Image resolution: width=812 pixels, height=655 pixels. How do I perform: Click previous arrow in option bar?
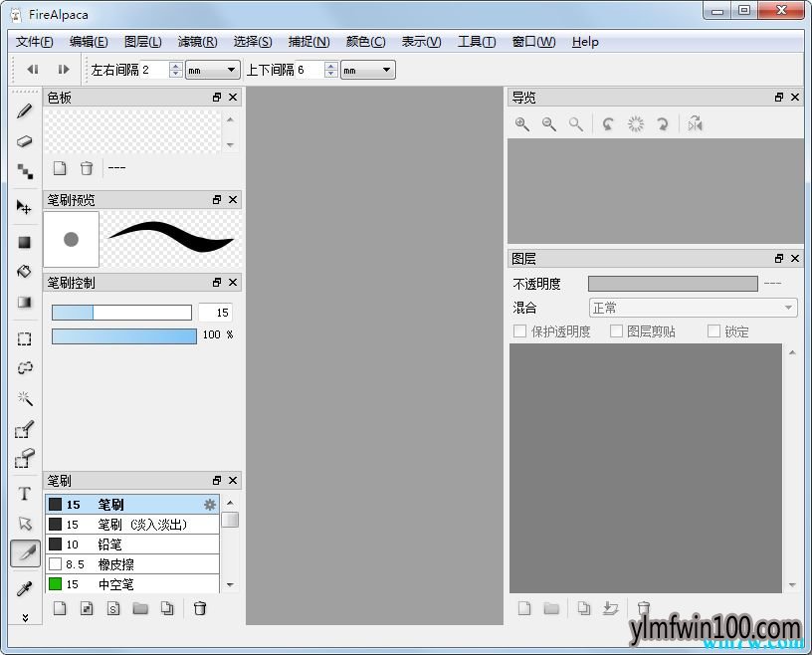point(33,69)
